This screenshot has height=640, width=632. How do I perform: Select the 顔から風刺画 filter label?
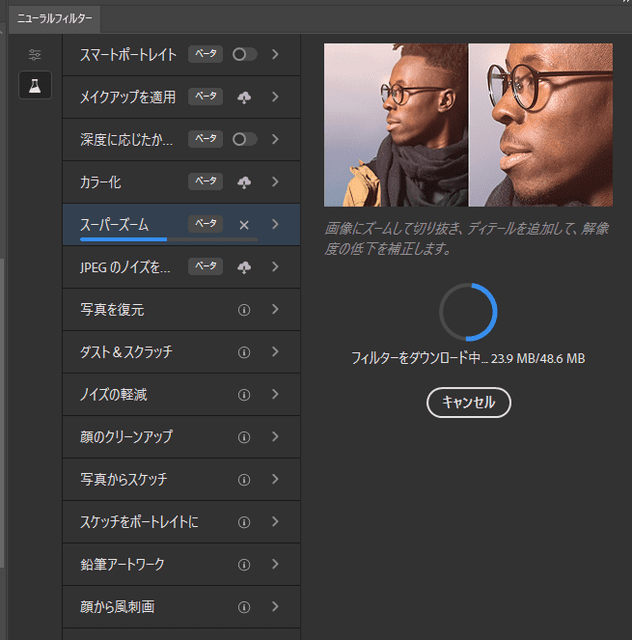[x=118, y=607]
